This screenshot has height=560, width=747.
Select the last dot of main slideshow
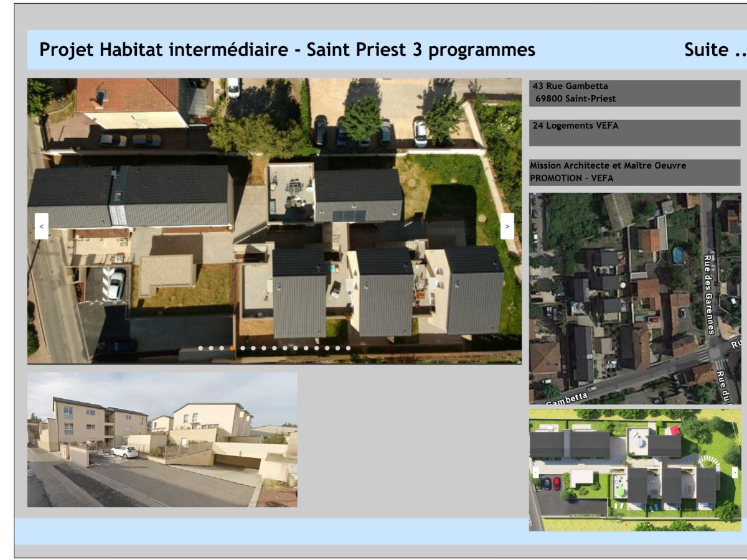point(348,348)
